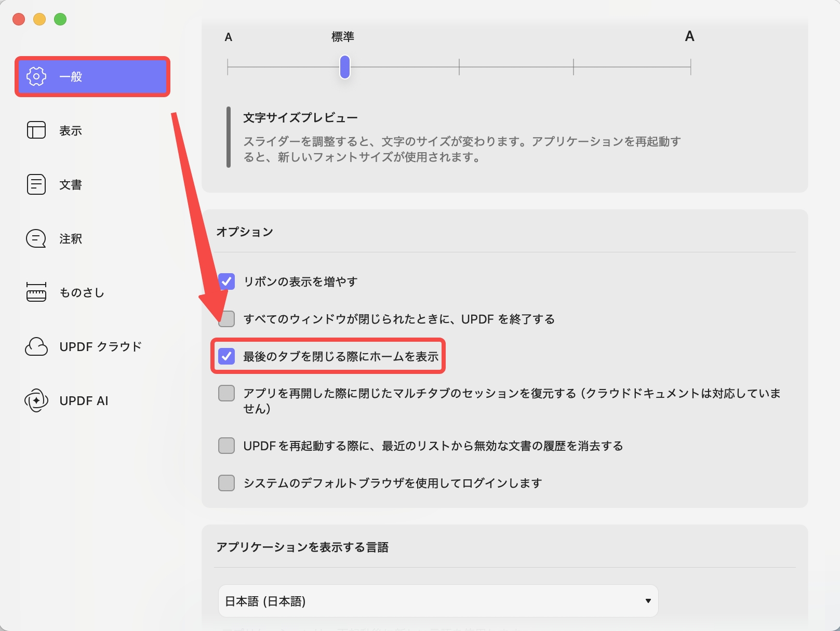This screenshot has width=840, height=631.
Task: Click the small A font size label
Action: tap(228, 37)
